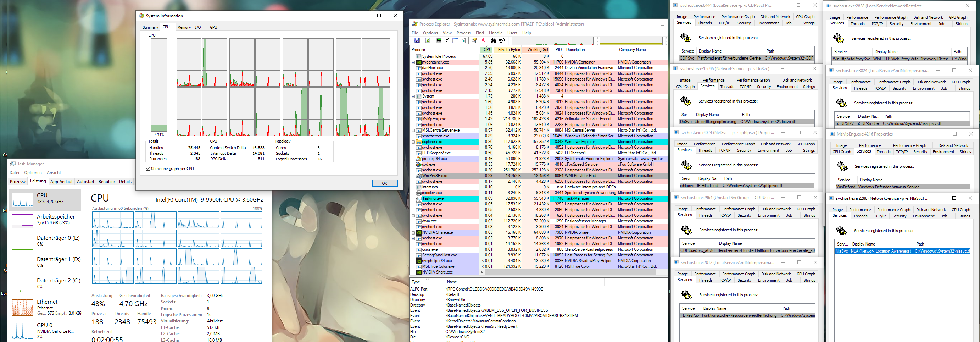Click services gear icon in MsMpEng.exe:4216 Properties
980x342 pixels.
pyautogui.click(x=842, y=166)
